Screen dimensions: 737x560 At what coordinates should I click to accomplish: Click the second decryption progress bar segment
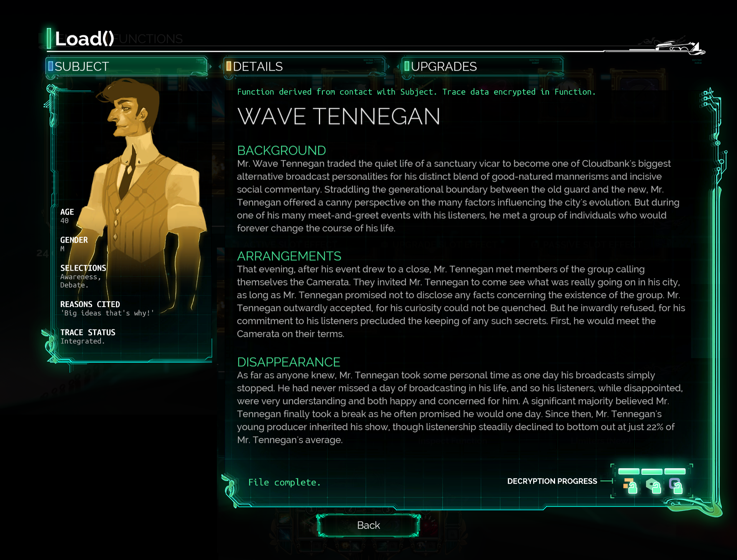pyautogui.click(x=652, y=471)
